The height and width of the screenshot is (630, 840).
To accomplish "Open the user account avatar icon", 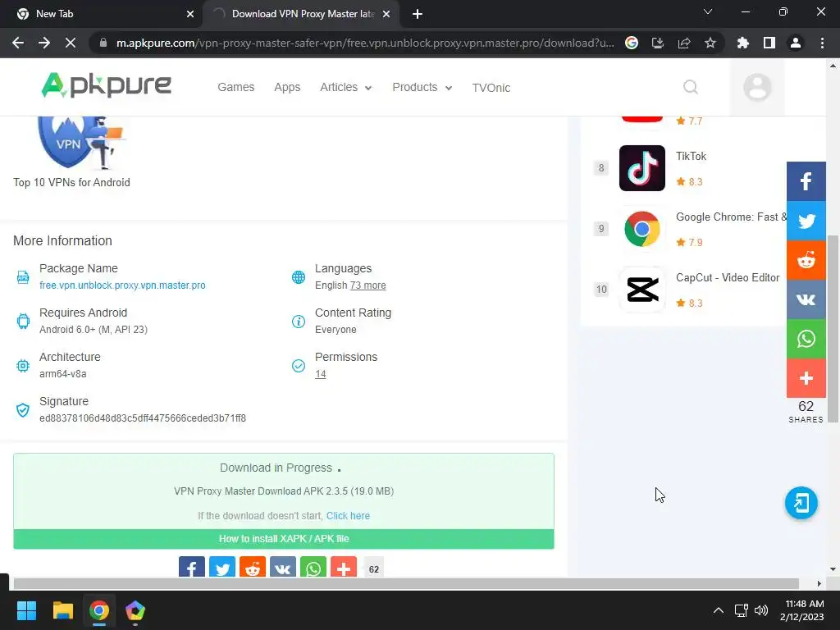I will [757, 87].
